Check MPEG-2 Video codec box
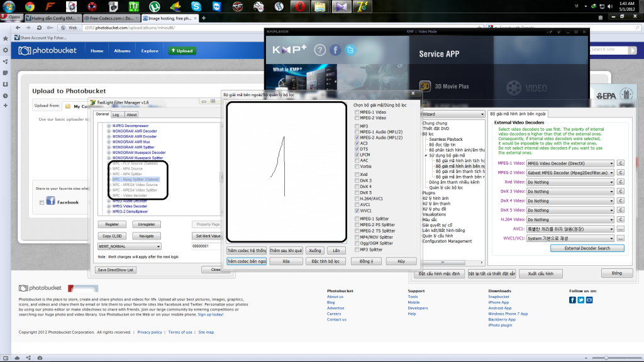The height and width of the screenshot is (362, 644). click(357, 118)
